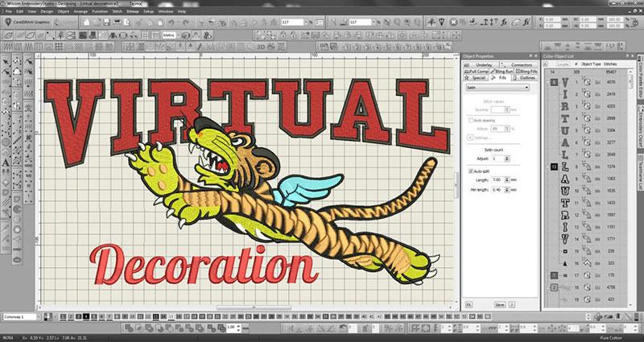The width and height of the screenshot is (644, 342).
Task: Select the letter V object in list
Action: click(x=564, y=83)
